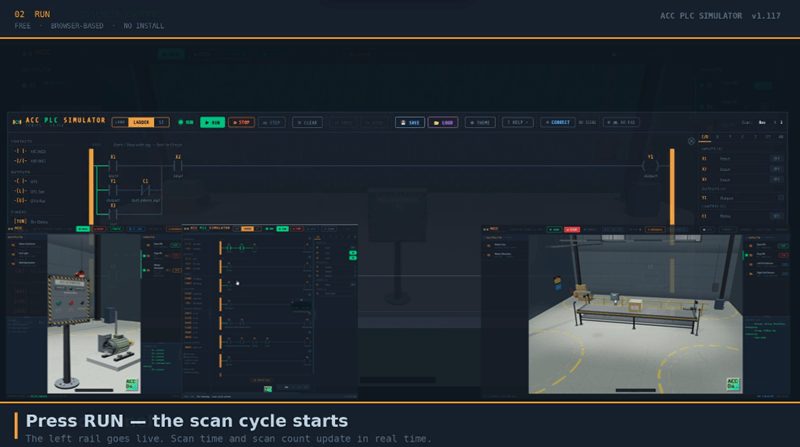This screenshot has width=800, height=447.
Task: Click the Y1 output coil at rung end
Action: coord(651,166)
